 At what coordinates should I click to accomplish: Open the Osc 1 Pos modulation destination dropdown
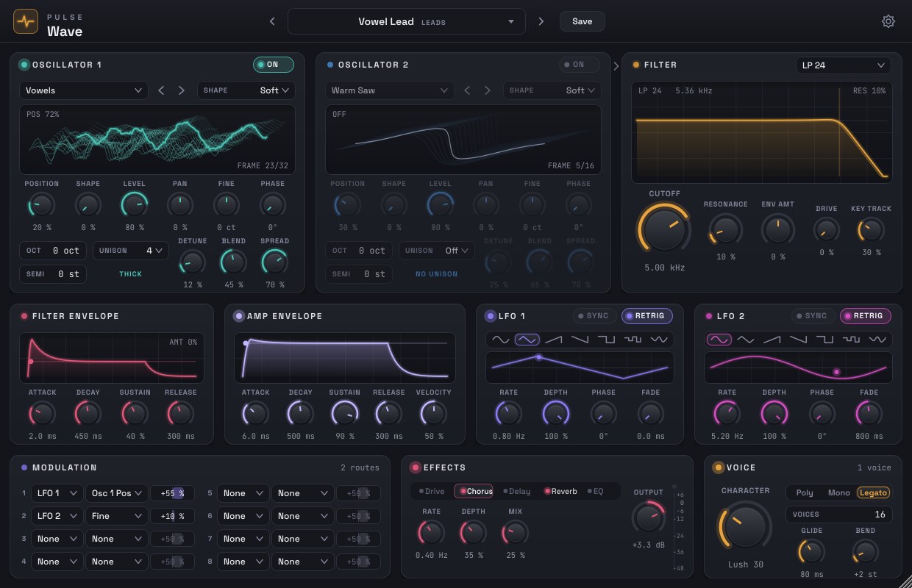pos(117,493)
